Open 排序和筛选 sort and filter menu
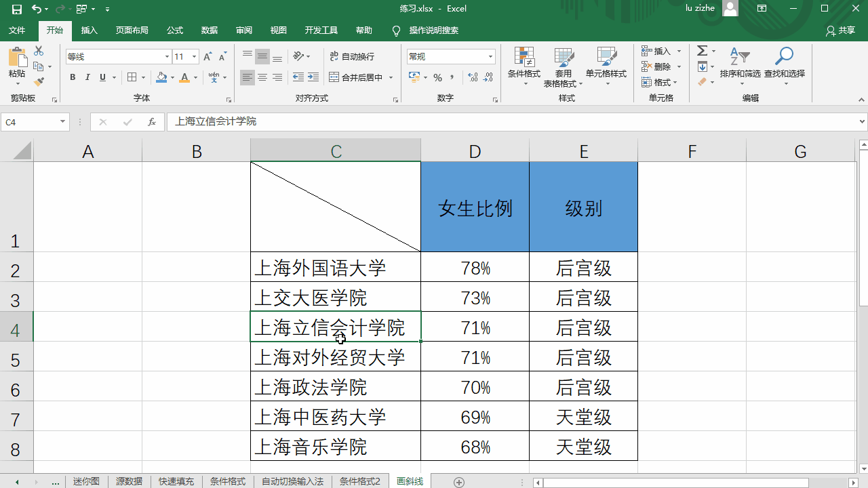 click(741, 66)
